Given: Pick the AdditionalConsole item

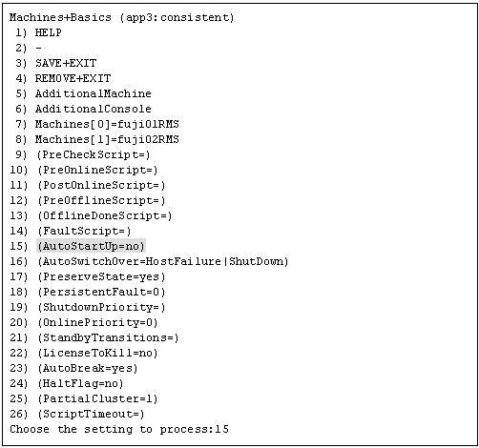Looking at the screenshot, I should coord(94,109).
